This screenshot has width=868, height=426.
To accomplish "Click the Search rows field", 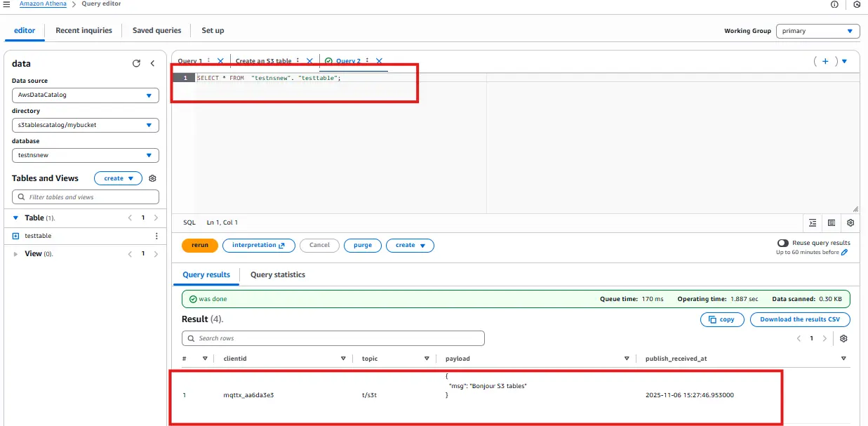I will [333, 338].
